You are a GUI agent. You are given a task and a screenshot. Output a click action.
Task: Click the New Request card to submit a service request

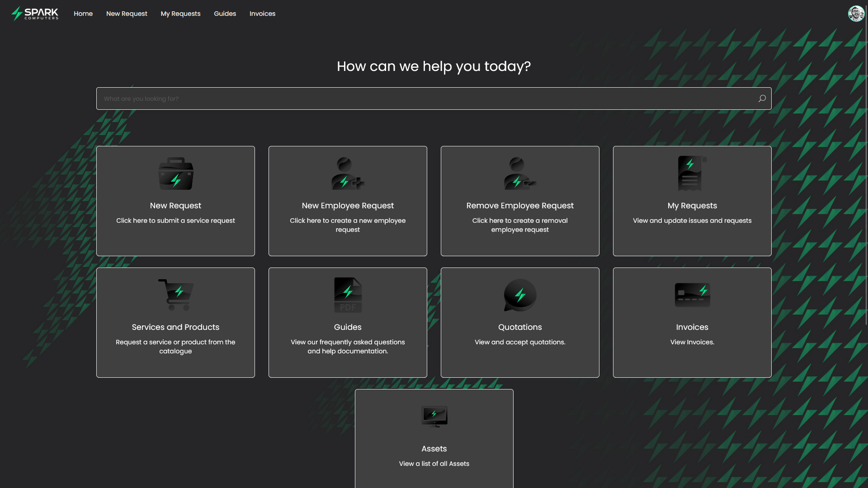[175, 201]
